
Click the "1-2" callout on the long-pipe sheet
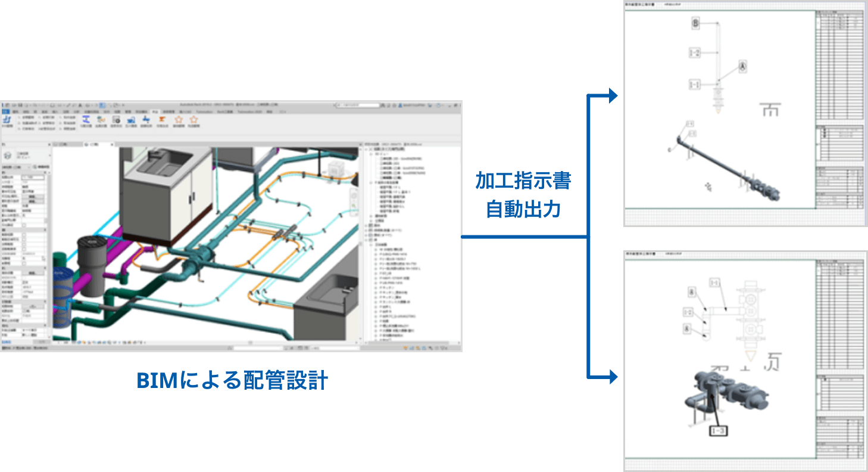tap(695, 52)
